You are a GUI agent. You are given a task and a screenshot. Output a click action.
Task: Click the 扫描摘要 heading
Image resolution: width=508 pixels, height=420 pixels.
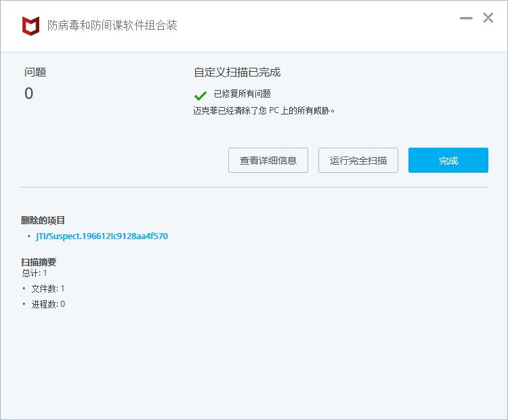point(39,262)
